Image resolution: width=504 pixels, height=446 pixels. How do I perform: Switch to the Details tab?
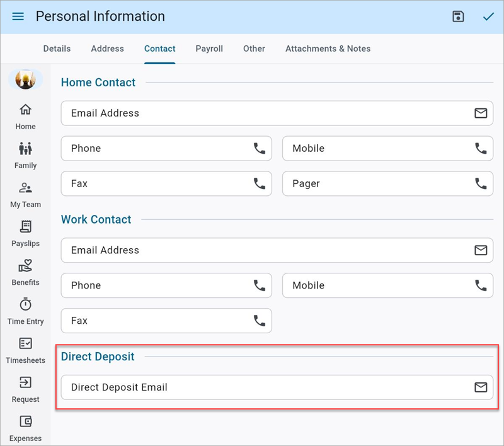point(57,49)
